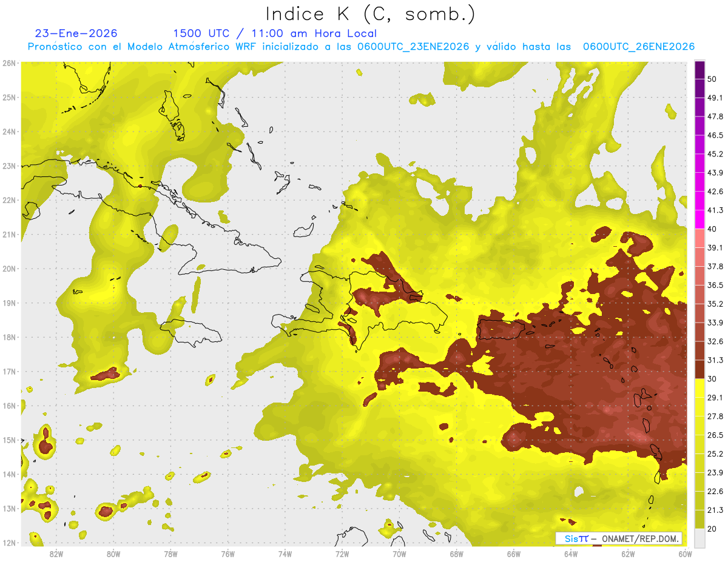The height and width of the screenshot is (562, 728).
Task: Click colorbar value '27.8'
Action: (x=715, y=416)
